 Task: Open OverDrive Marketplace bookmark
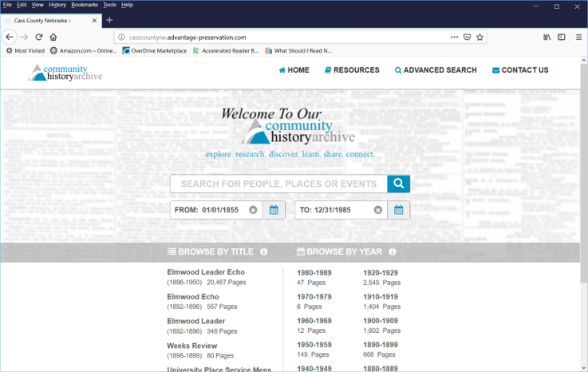(155, 50)
